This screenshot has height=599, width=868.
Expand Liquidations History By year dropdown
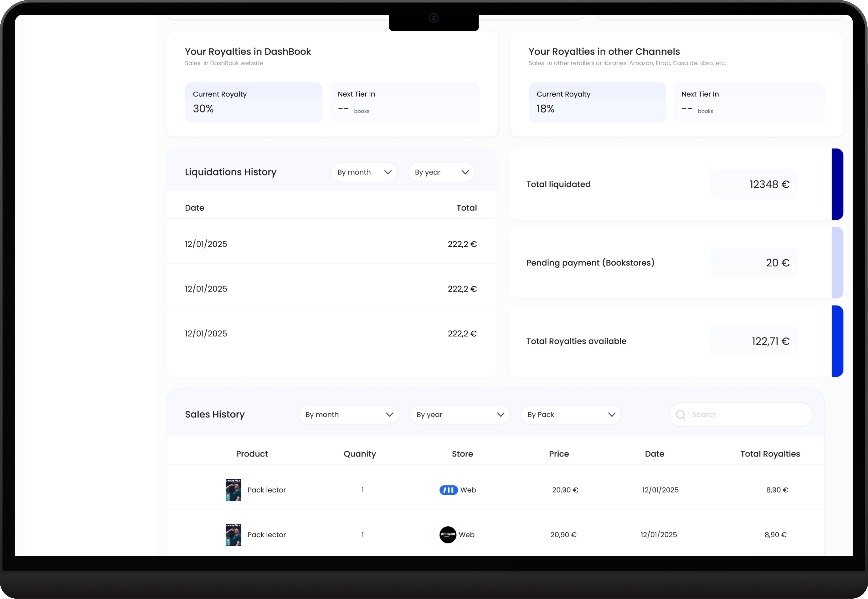pos(441,172)
